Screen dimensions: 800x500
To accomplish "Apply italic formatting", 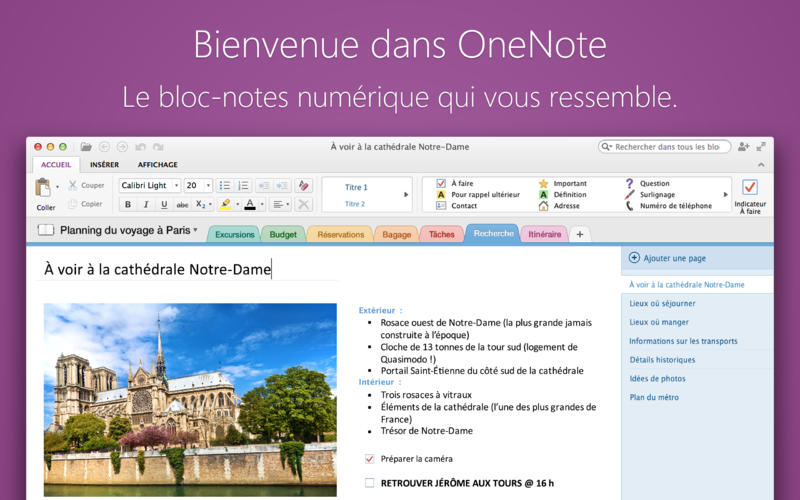I will pos(146,205).
